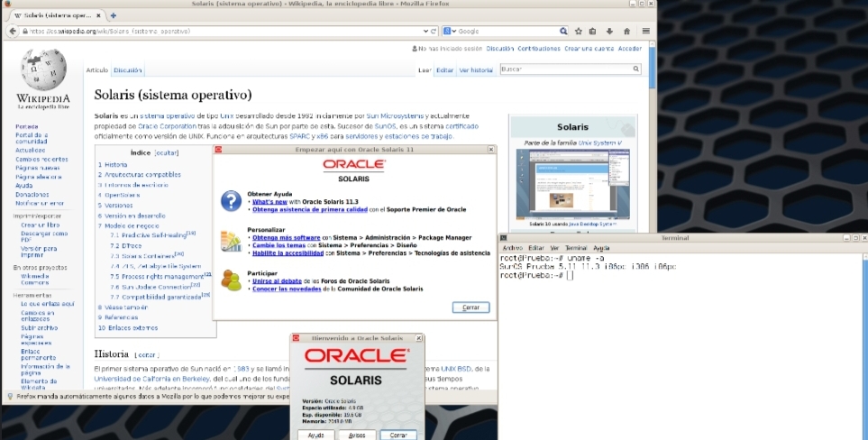Close the Solaris Wikipedia tab

tap(98, 15)
